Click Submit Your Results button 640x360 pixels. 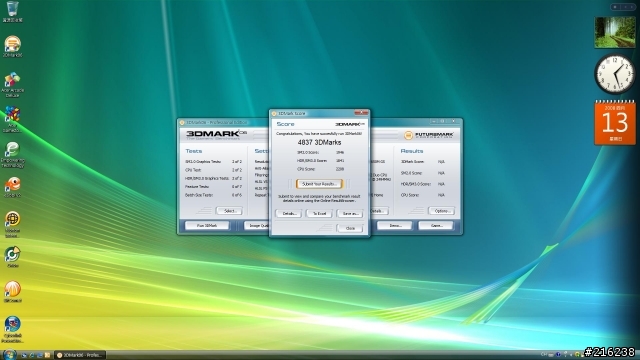pos(319,184)
